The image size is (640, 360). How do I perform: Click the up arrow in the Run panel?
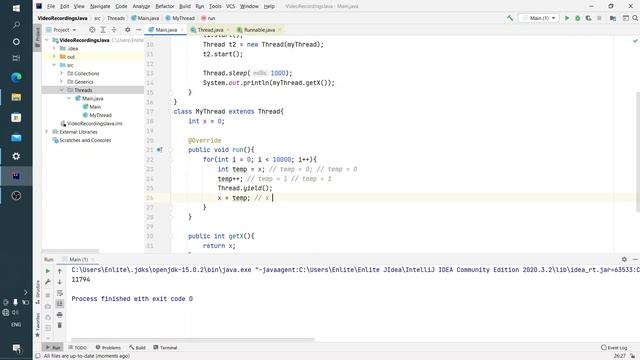point(60,271)
